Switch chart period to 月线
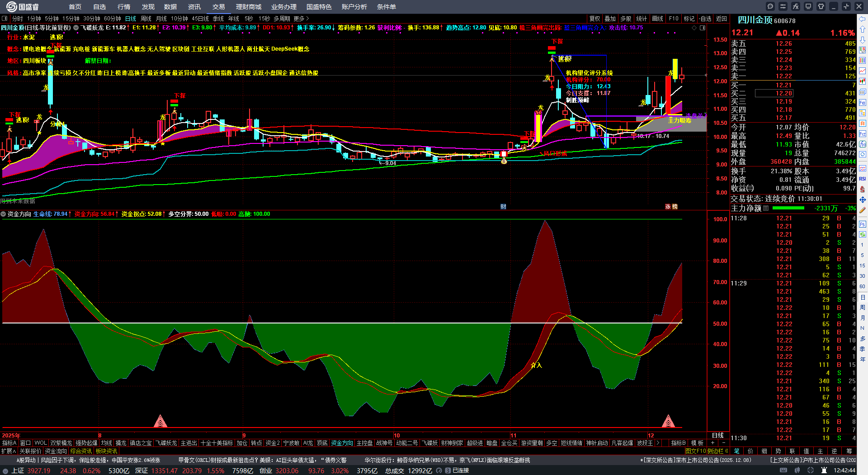868x475 pixels. click(161, 19)
